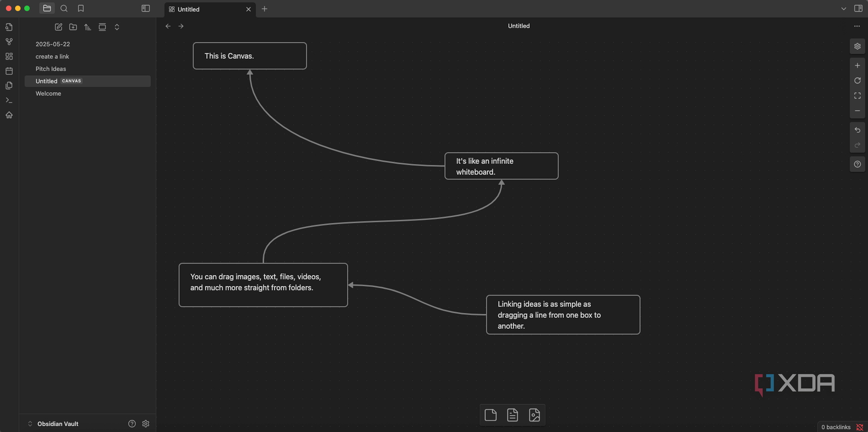This screenshot has width=868, height=432.
Task: Create a new note
Action: click(58, 27)
